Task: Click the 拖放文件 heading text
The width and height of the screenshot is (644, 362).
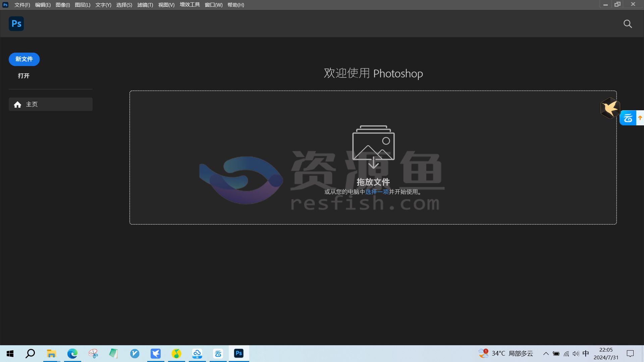Action: [373, 182]
